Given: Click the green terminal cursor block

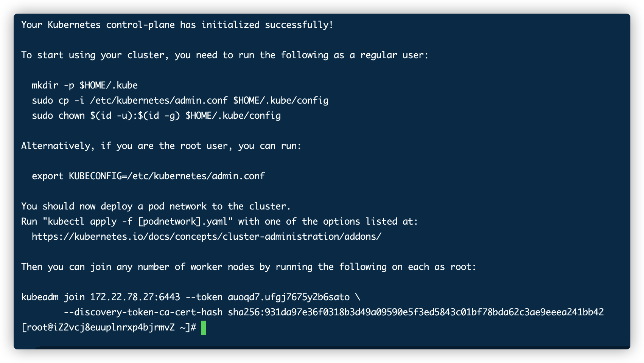Looking at the screenshot, I should tap(204, 327).
